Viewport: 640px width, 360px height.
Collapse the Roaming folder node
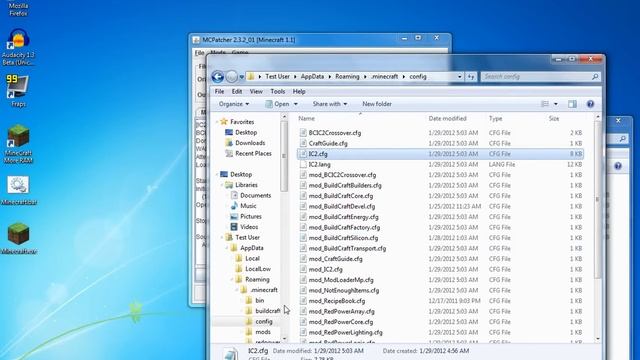(232, 280)
